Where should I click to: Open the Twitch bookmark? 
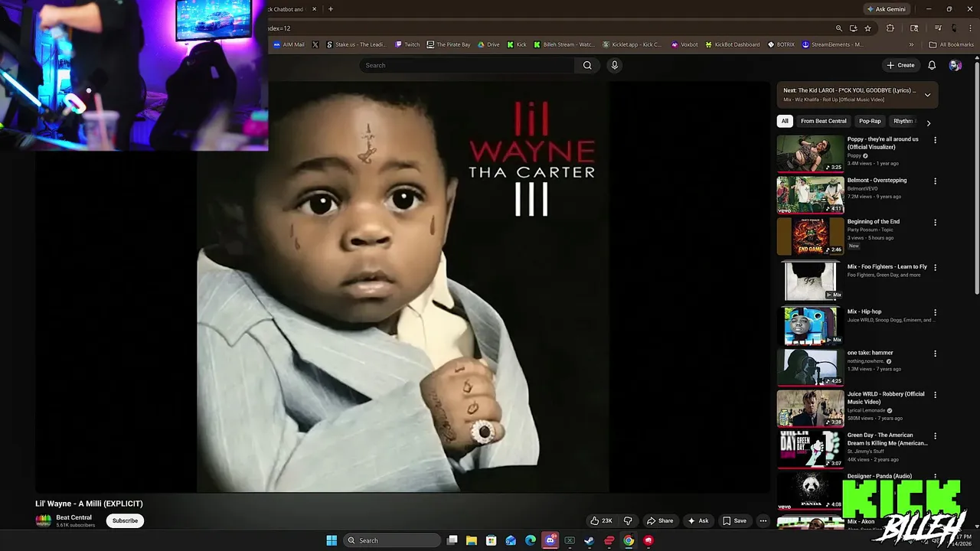407,44
